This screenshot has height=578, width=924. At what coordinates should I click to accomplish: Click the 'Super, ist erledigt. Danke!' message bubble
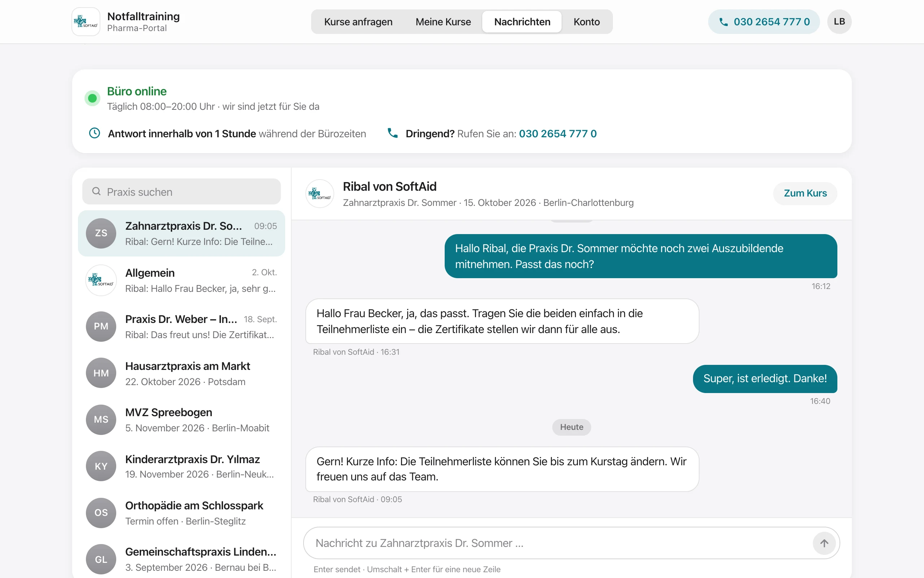tap(765, 379)
